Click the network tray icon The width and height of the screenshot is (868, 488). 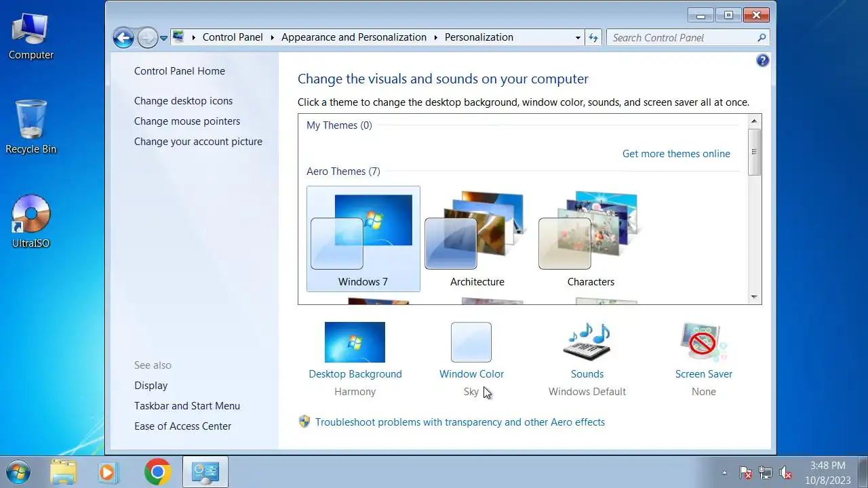click(766, 473)
